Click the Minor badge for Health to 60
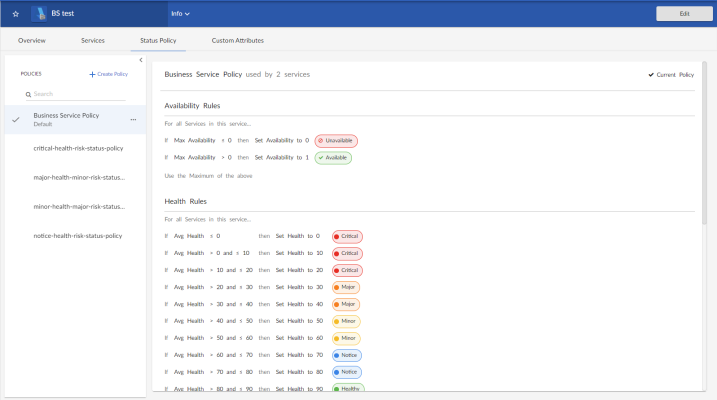 coord(346,338)
